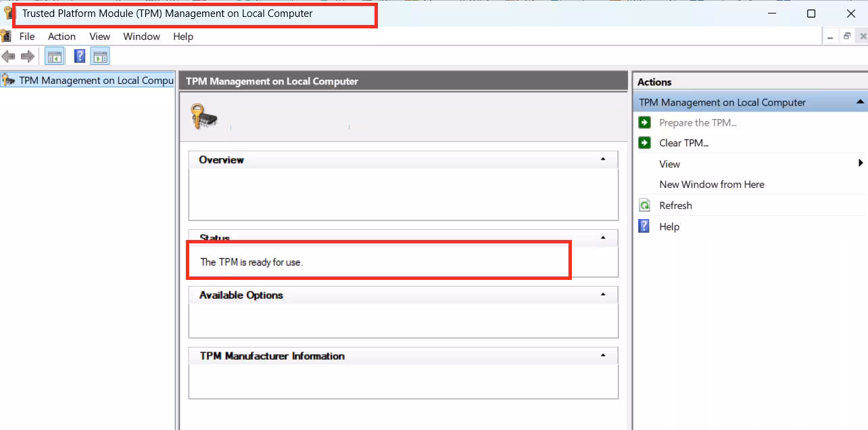Click the green Clear TPM arrow icon
The height and width of the screenshot is (430, 868).
tap(645, 143)
